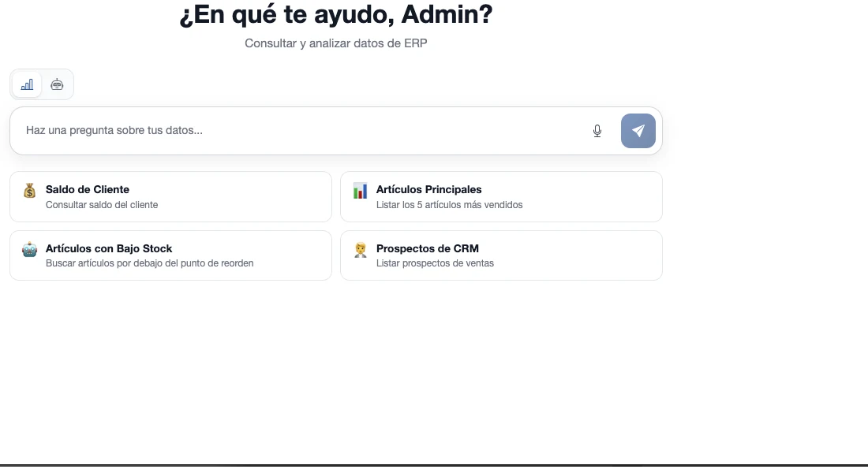Click 'Listar los 5 artículos más vendidos' text
Screen dimensions: 868x473
[450, 205]
